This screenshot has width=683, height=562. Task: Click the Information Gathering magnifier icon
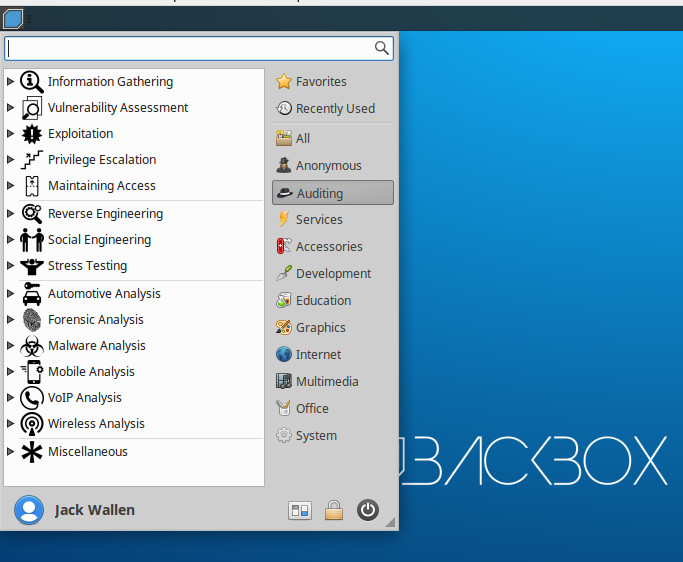point(32,82)
